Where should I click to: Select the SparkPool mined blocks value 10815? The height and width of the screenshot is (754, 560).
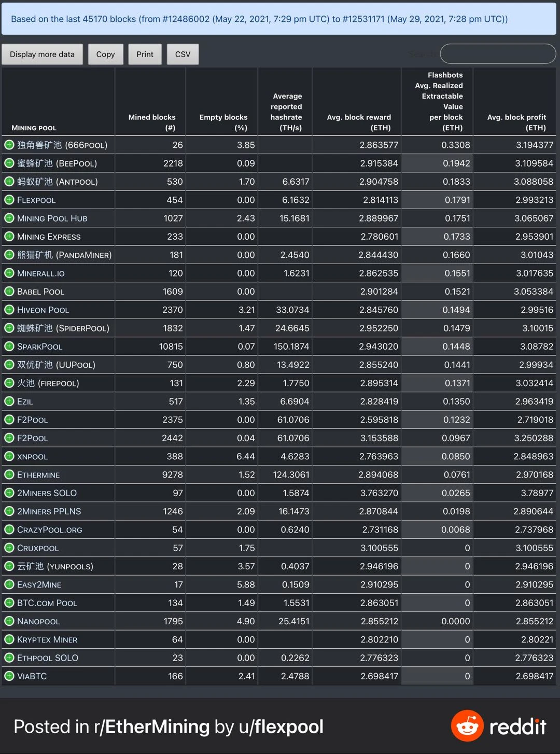171,346
